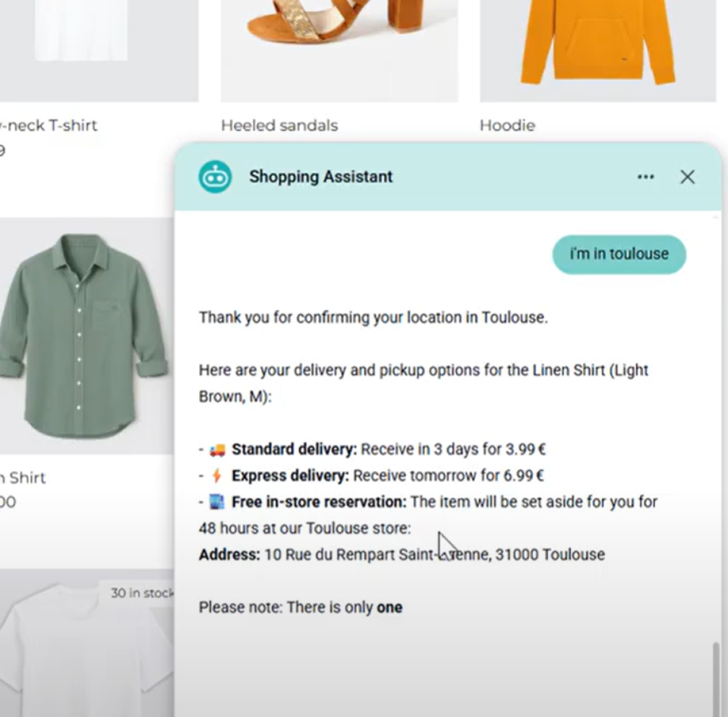Select the "i'm in toulouse" message bubble
728x717 pixels.
coord(619,254)
